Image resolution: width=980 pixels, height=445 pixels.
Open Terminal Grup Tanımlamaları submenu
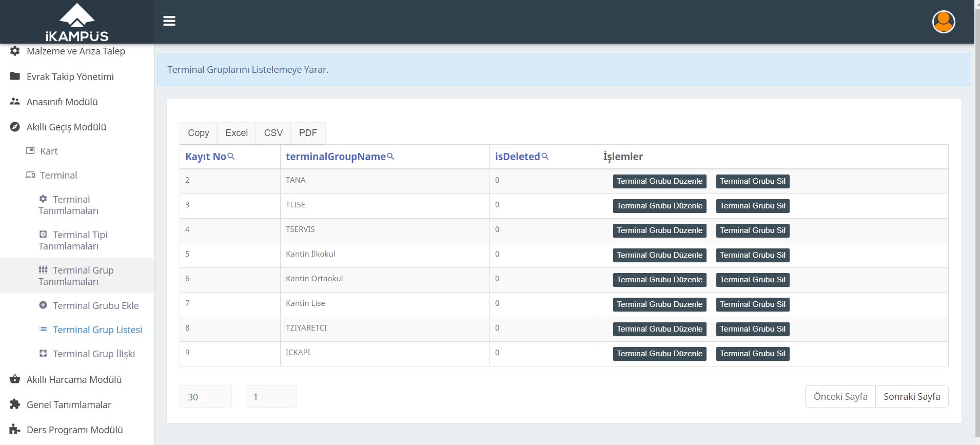click(x=77, y=276)
